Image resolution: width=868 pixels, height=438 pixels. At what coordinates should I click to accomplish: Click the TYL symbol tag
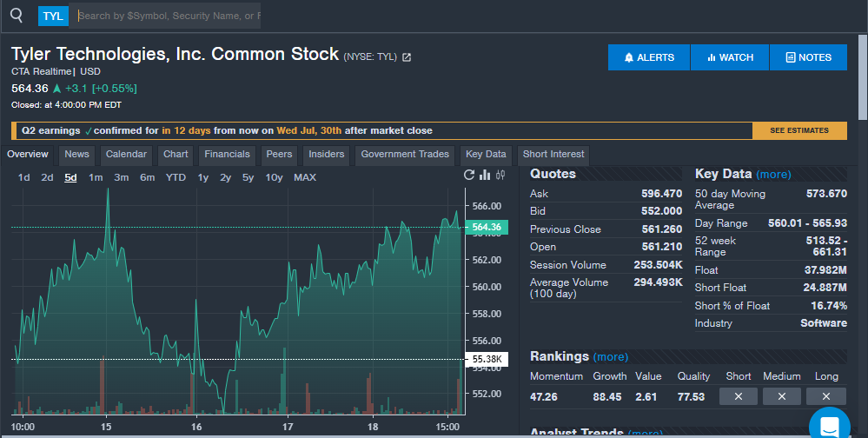53,16
